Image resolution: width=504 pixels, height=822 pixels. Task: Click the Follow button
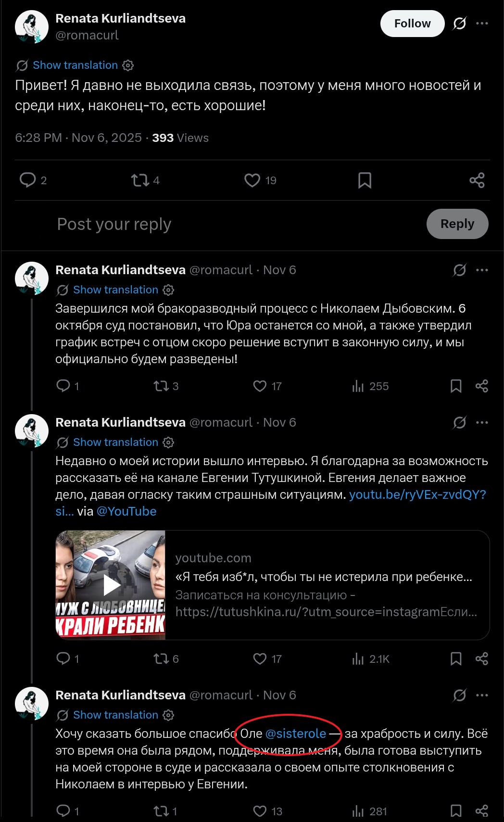click(x=412, y=24)
